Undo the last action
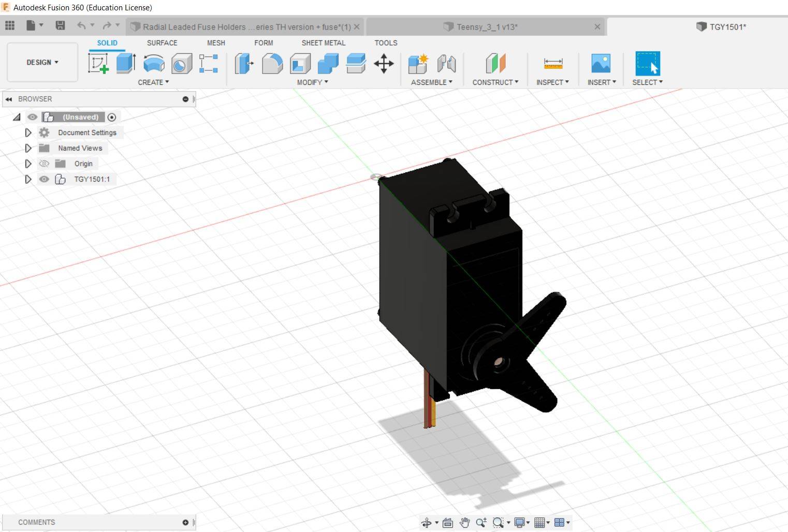This screenshot has height=532, width=788. 81,25
